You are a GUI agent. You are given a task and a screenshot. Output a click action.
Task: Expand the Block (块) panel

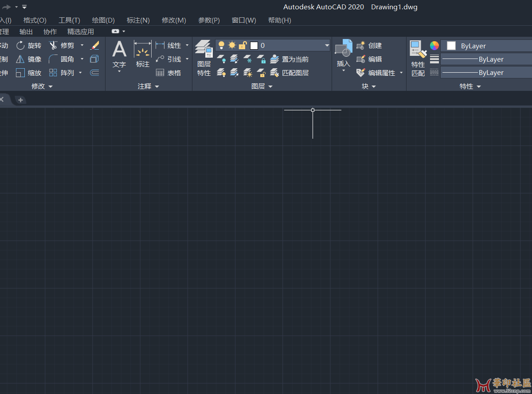[x=369, y=86]
